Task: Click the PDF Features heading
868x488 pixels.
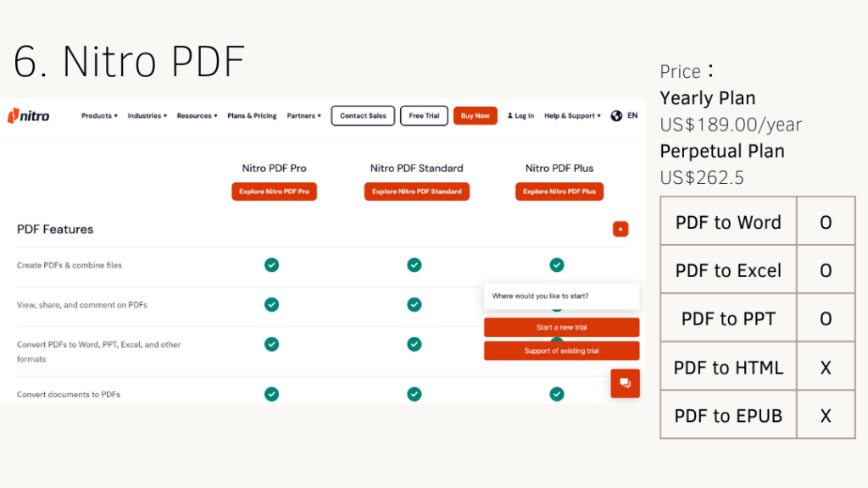Action: pos(55,229)
